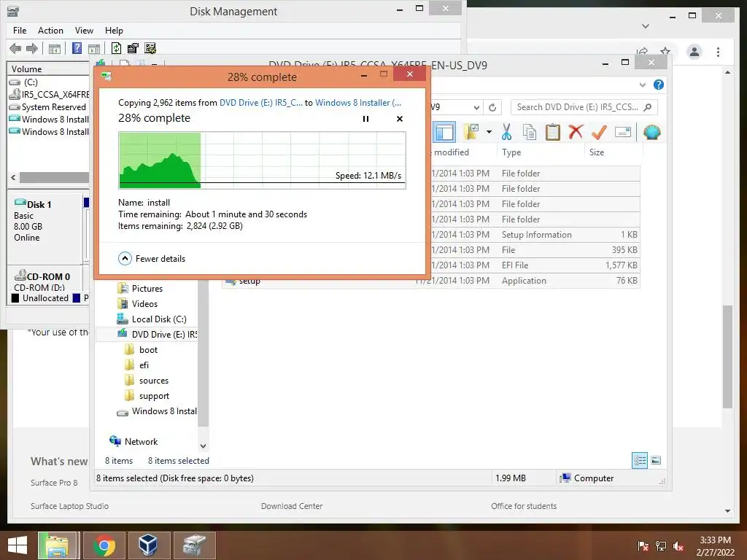
Task: Open the Action menu in Disk Management
Action: 50,31
